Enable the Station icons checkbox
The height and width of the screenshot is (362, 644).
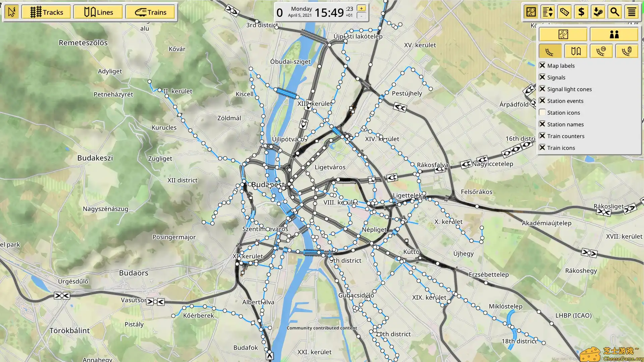[542, 112]
